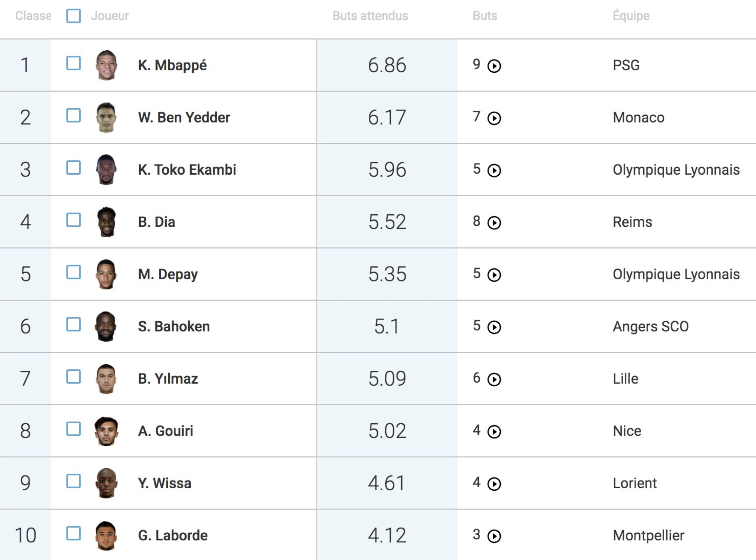Open Montpellier team name
The image size is (756, 560).
[x=648, y=536]
